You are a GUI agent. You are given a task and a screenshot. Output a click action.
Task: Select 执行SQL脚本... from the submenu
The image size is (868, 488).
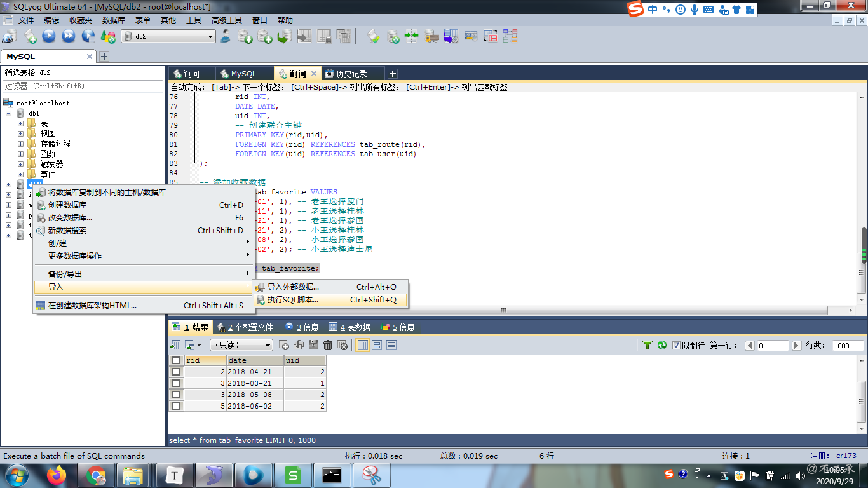click(329, 300)
